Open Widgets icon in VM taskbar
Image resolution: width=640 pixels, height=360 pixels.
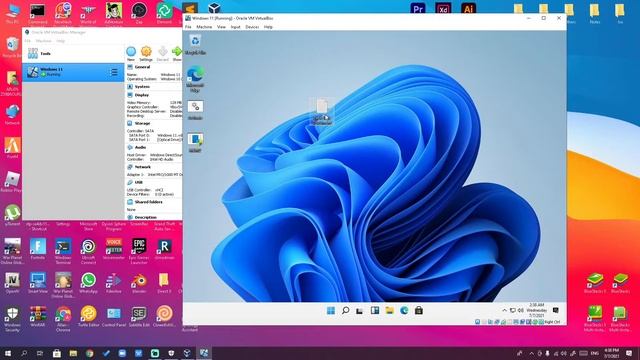[375, 311]
